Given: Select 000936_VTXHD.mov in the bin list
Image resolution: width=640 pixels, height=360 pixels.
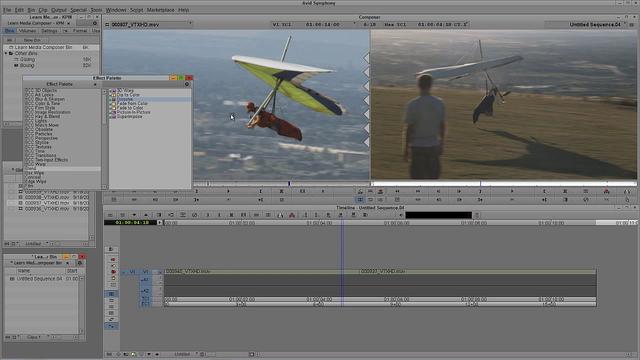Looking at the screenshot, I should 47,209.
